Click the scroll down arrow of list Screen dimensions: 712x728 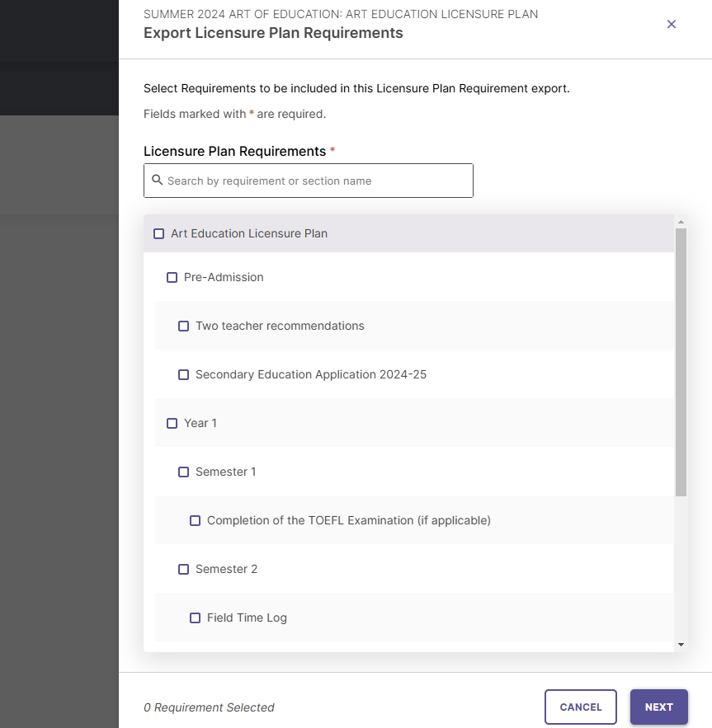(x=681, y=645)
